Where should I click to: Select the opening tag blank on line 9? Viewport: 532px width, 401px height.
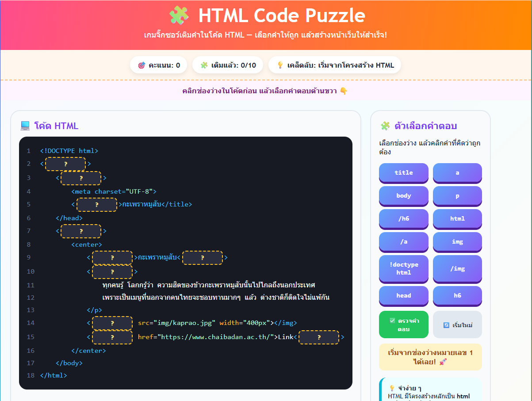[112, 258]
